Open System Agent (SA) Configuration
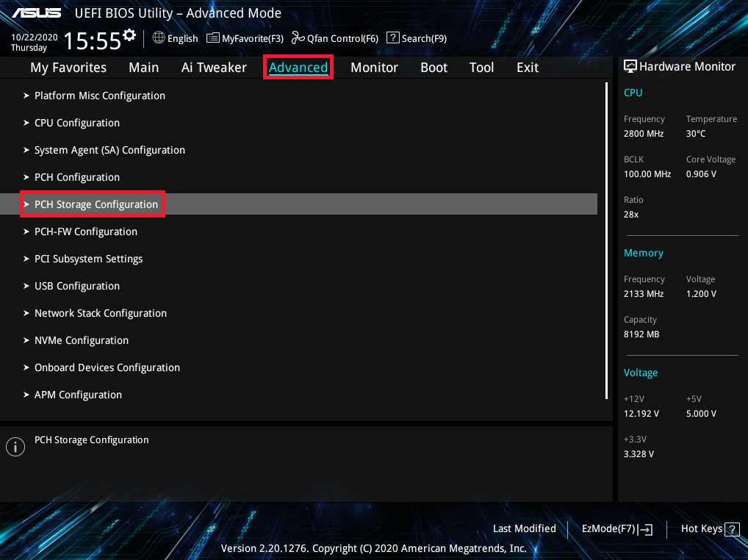The width and height of the screenshot is (748, 560). point(109,150)
